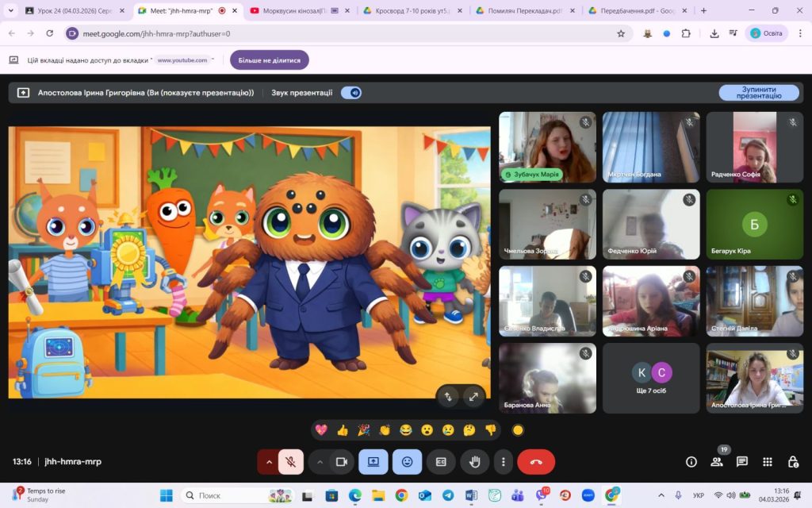Image resolution: width=812 pixels, height=508 pixels.
Task: Click the present screen button
Action: point(373,462)
